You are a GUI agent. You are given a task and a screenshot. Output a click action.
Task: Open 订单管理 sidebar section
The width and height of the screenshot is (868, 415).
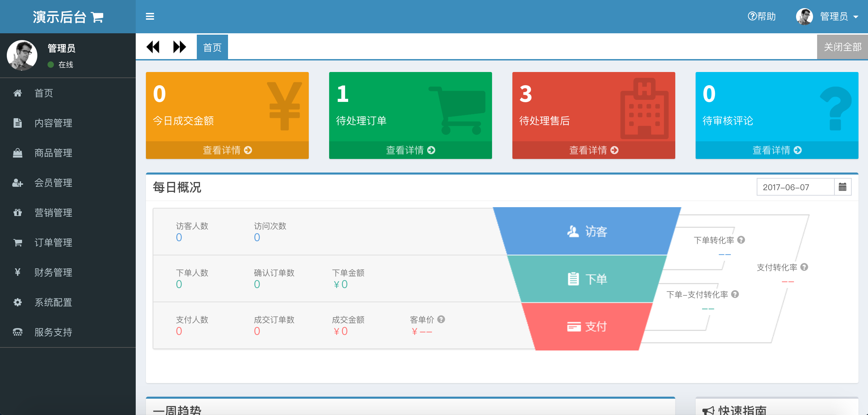(53, 242)
